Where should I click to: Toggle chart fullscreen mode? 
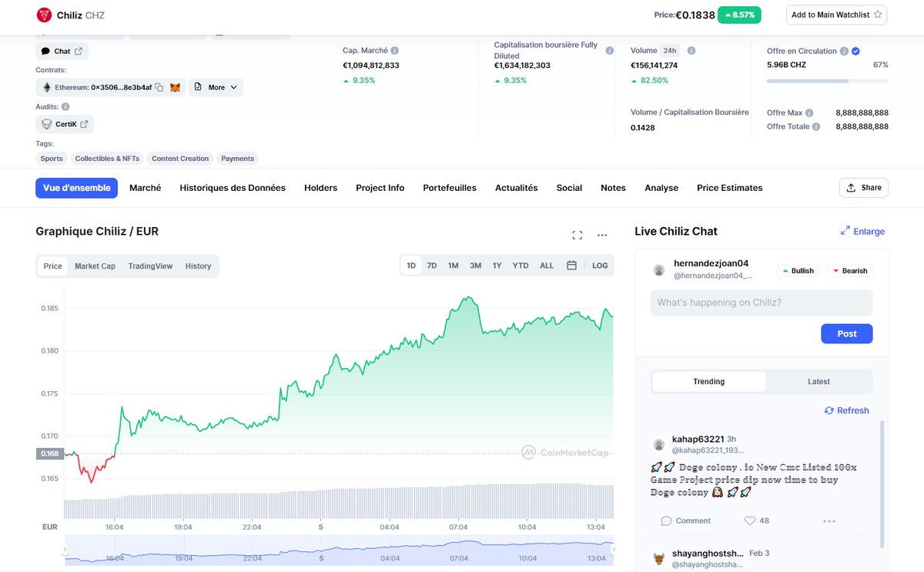pos(577,235)
